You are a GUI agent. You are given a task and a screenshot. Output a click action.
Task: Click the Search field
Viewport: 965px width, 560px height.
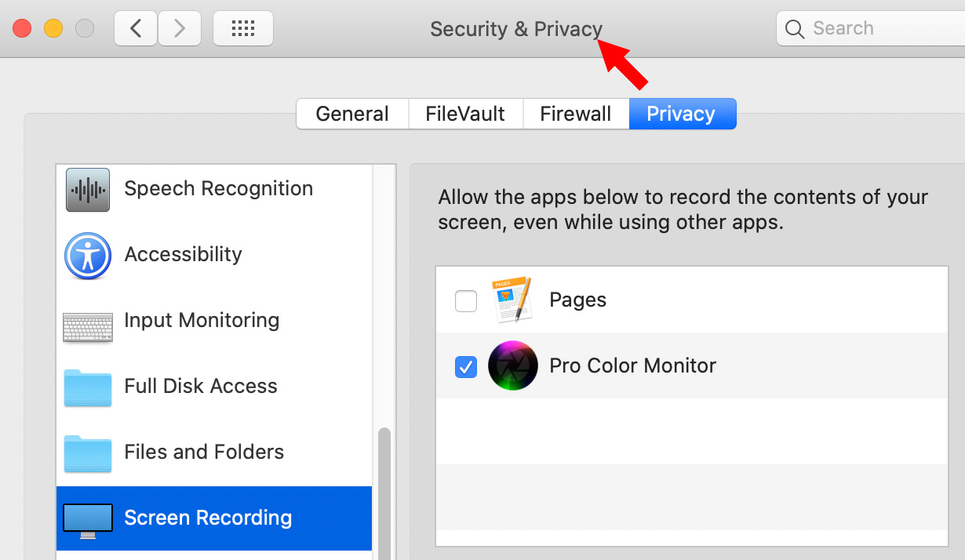(x=871, y=29)
